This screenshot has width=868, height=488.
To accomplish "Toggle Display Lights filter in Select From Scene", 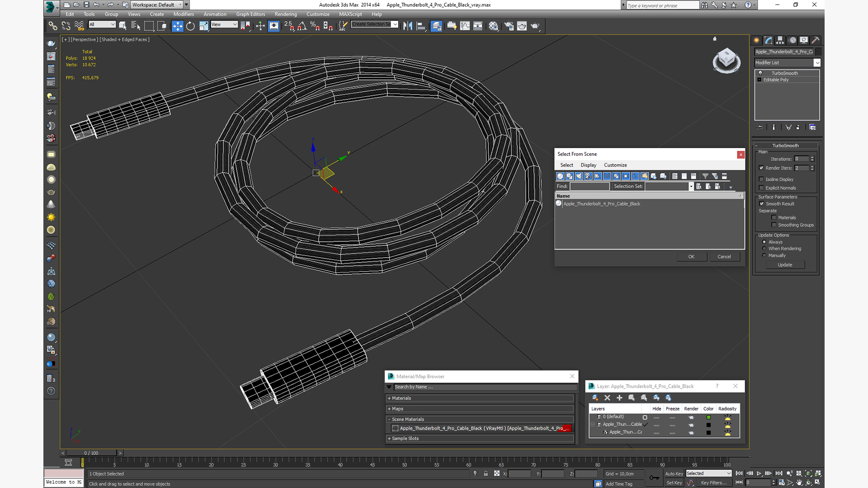I will (x=579, y=176).
